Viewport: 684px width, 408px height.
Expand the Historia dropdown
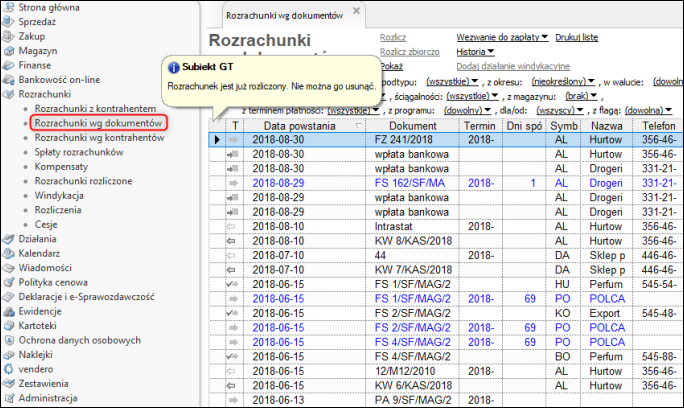coord(476,51)
